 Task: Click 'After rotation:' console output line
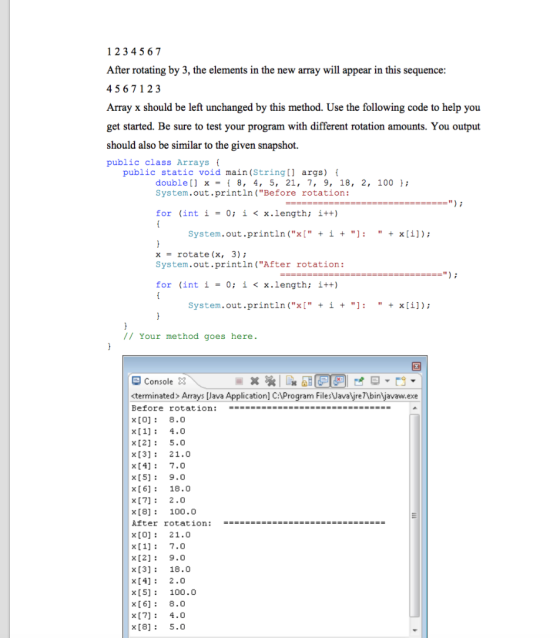click(258, 523)
